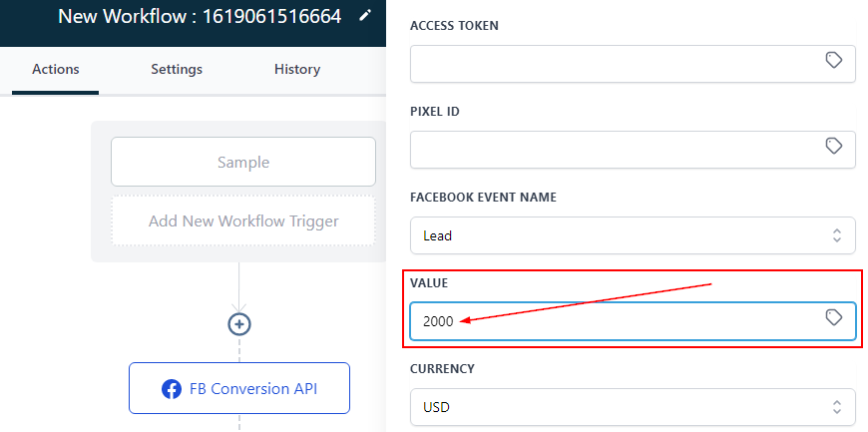This screenshot has height=432, width=868.
Task: Click the New Workflow title text
Action: (x=200, y=16)
